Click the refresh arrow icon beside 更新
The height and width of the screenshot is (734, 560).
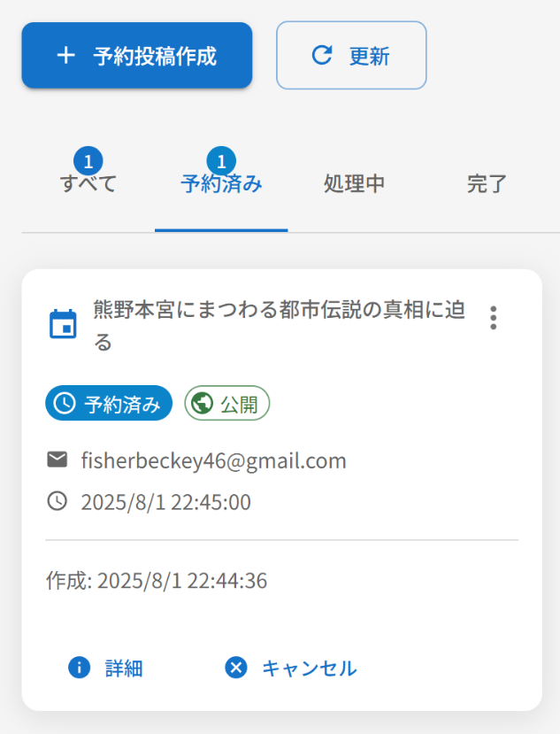click(322, 55)
